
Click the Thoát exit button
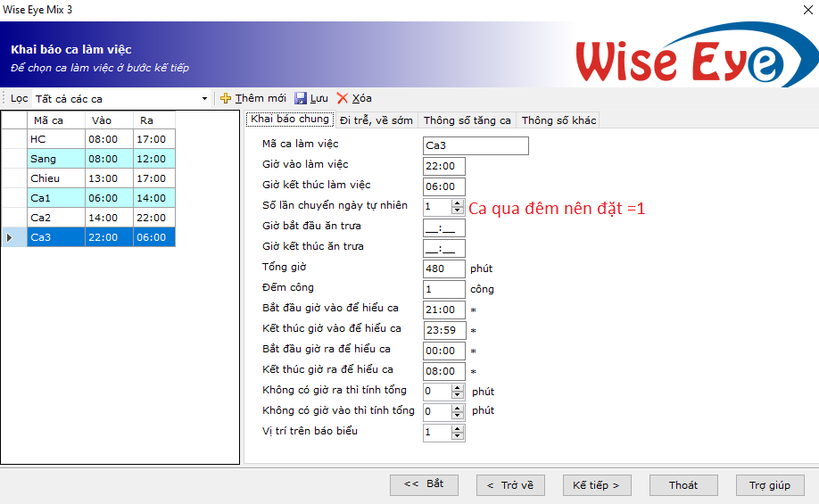(683, 485)
